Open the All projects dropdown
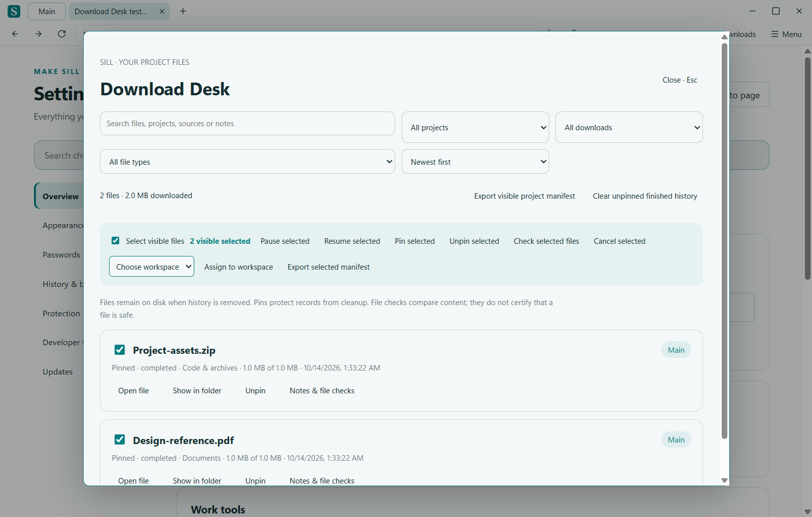 [x=475, y=127]
